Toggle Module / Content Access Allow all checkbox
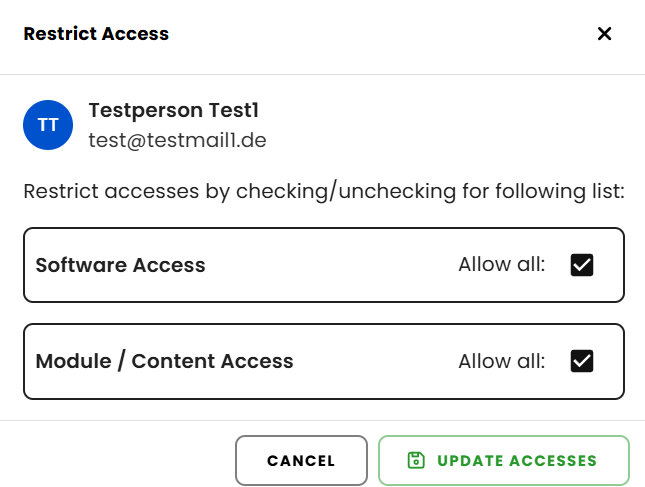Screen dimensions: 645x487 point(582,361)
